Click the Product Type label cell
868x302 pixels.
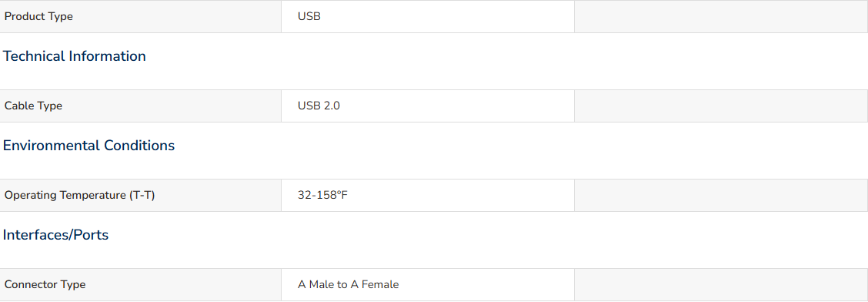coord(141,17)
